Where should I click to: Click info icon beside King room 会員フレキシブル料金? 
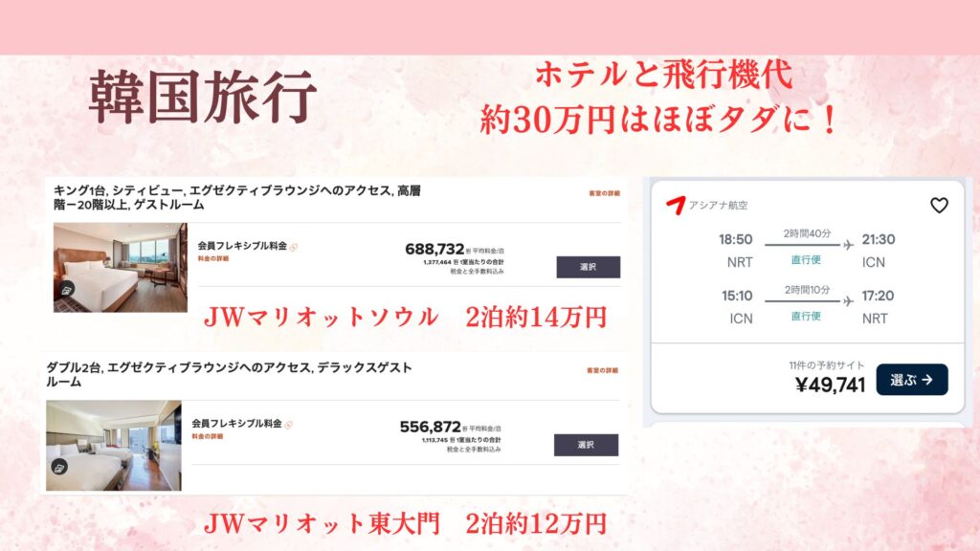point(294,247)
